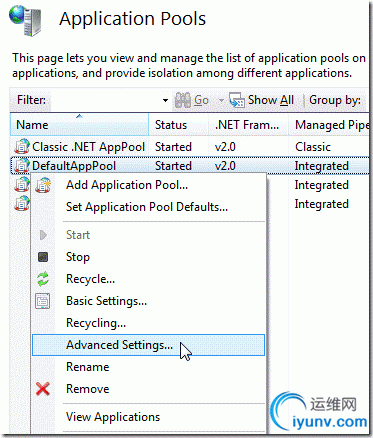Click the Show All button
Image resolution: width=373 pixels, height=438 pixels.
tap(262, 100)
